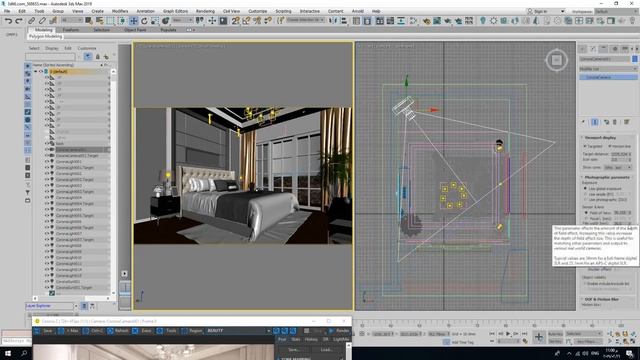Click Set Key large plus button
The height and width of the screenshot is (360, 640).
pos(539,337)
